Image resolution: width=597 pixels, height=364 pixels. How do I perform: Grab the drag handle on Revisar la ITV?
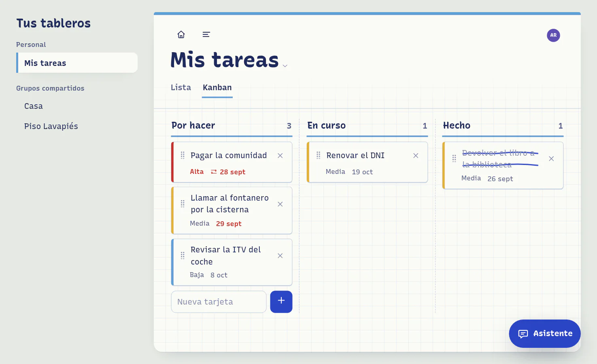(183, 256)
